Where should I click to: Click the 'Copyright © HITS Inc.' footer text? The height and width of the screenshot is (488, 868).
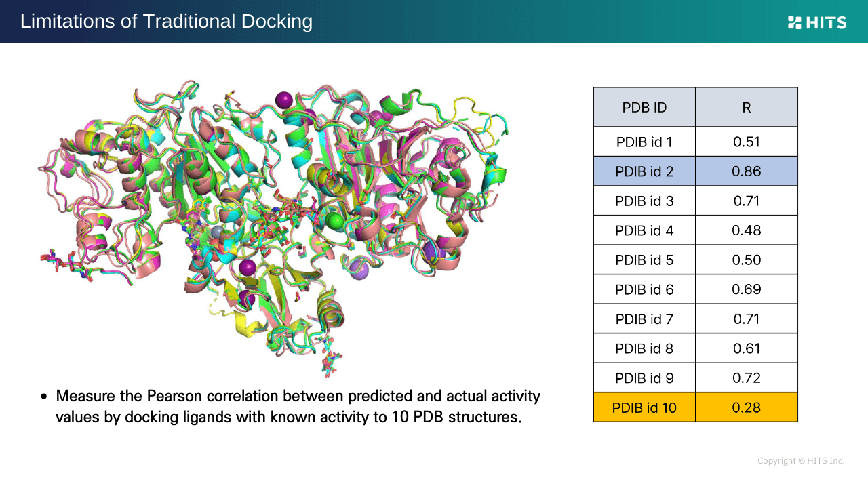[x=800, y=461]
